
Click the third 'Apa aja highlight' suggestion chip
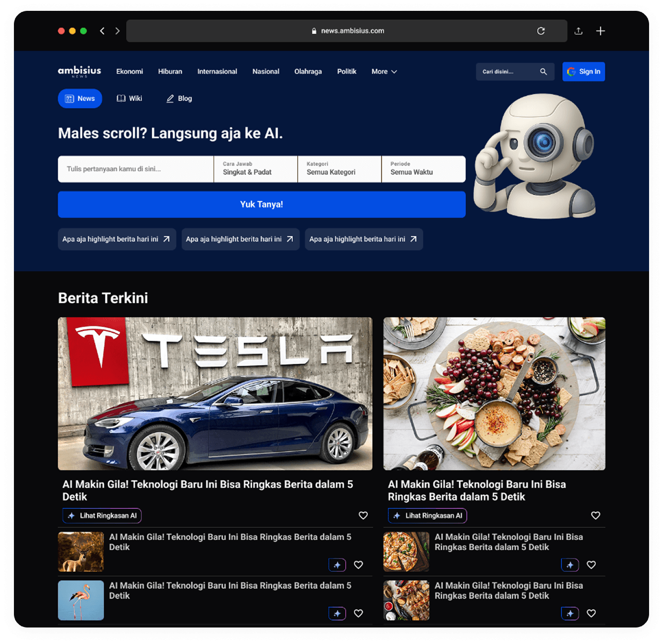pyautogui.click(x=364, y=239)
